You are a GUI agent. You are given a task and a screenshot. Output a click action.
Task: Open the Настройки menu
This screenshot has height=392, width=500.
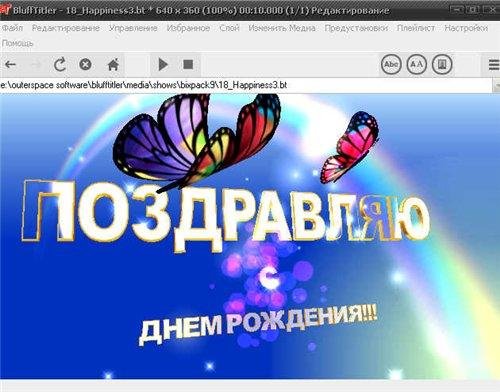[466, 28]
